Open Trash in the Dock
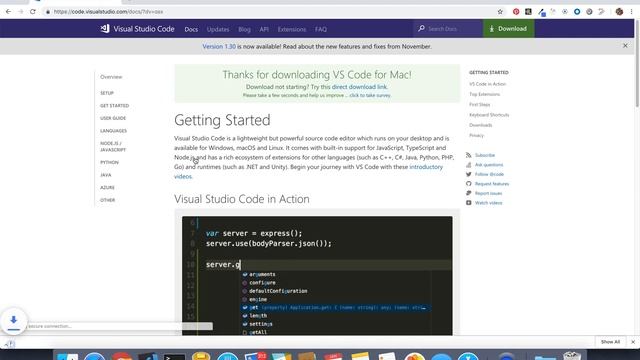This screenshot has width=640, height=360. pos(572,356)
